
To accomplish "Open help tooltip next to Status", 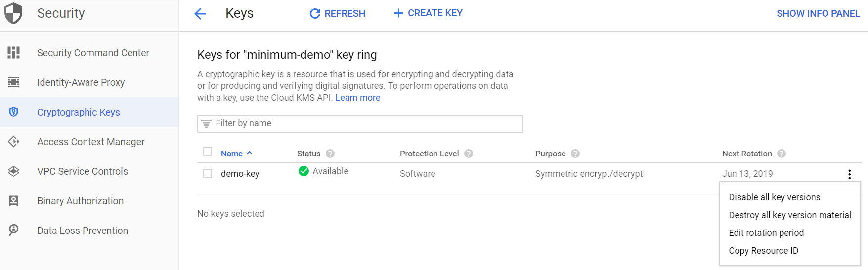I will (x=330, y=154).
